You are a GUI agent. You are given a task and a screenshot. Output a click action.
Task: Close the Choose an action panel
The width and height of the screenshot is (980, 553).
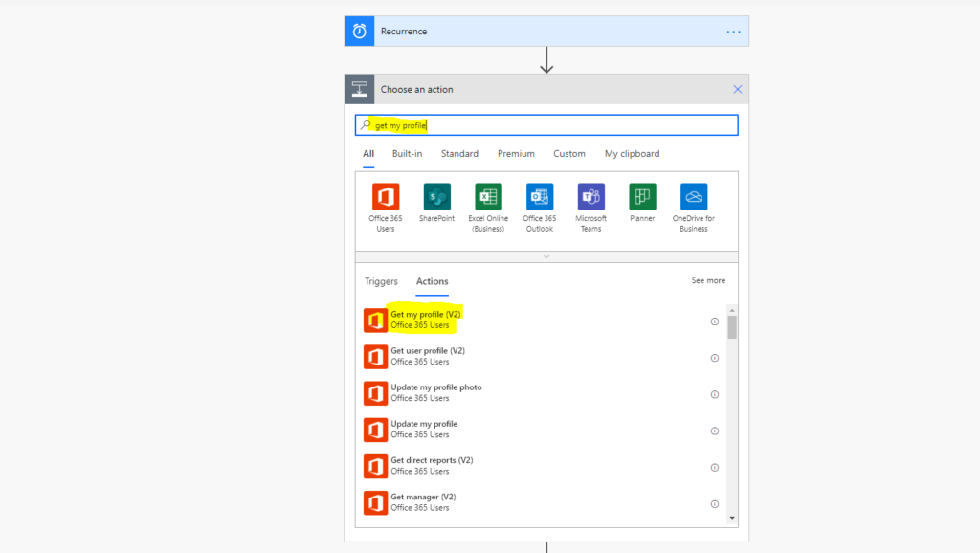[738, 89]
